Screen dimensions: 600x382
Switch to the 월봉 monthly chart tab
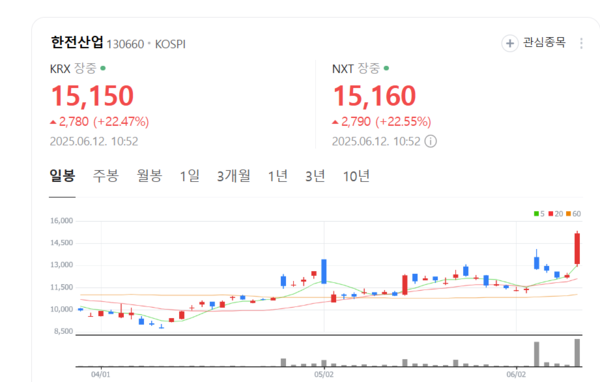150,176
